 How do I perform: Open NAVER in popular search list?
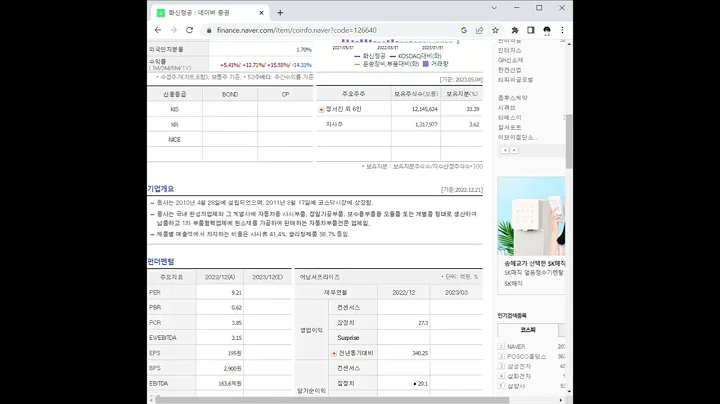pyautogui.click(x=516, y=347)
